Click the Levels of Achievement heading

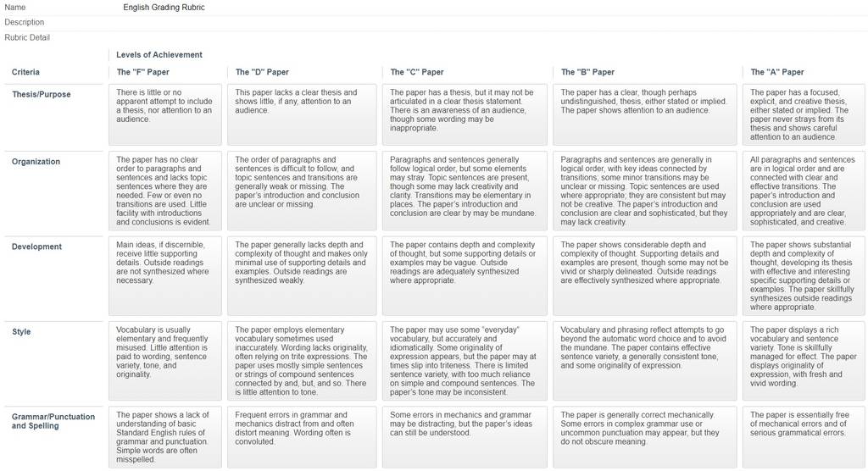(159, 55)
